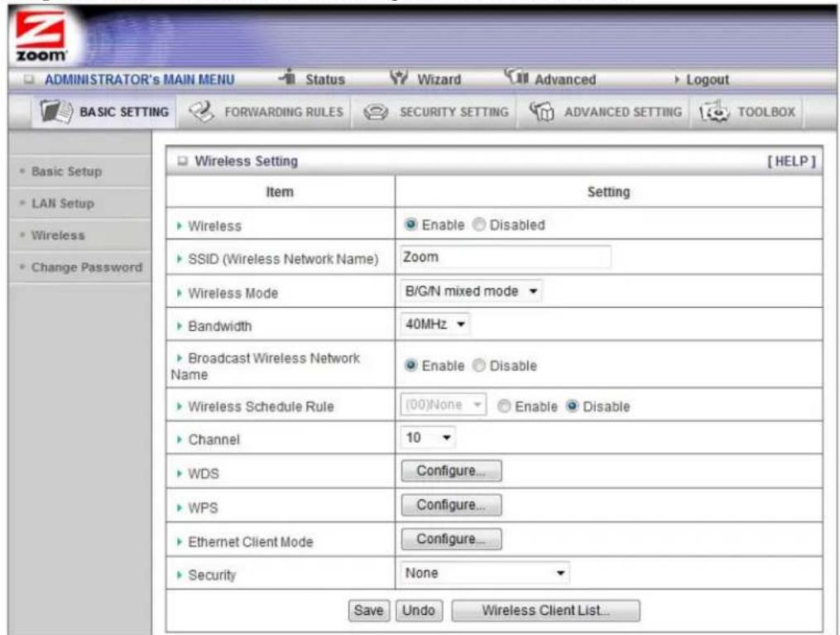Click Configure for Ethernet Client Mode
The height and width of the screenshot is (635, 840).
pos(452,539)
